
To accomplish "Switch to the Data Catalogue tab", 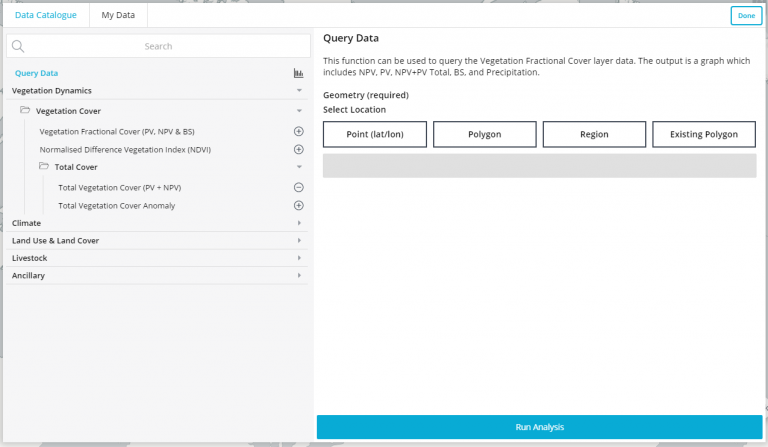I will tap(46, 15).
